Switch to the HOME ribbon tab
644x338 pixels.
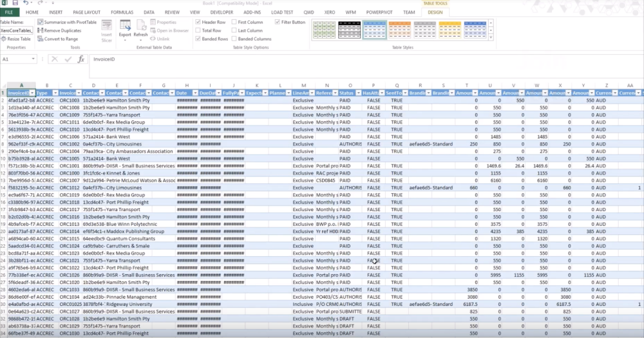[x=32, y=12]
